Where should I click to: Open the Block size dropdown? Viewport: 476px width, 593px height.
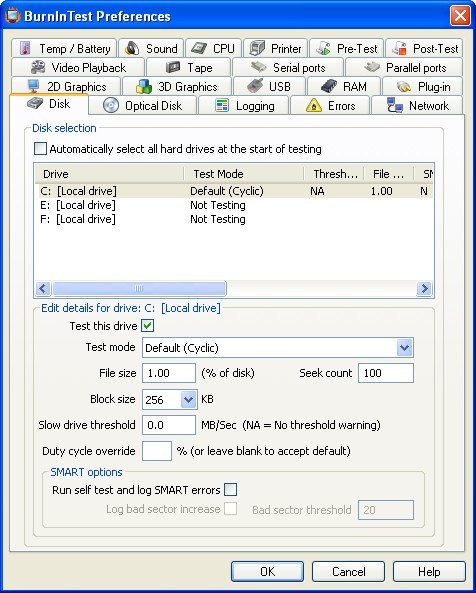pos(188,399)
